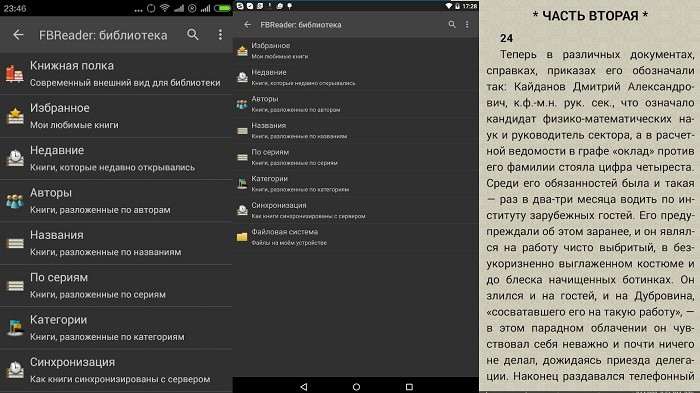This screenshot has width=700, height=393.
Task: Tap Android recent apps square button
Action: (409, 386)
